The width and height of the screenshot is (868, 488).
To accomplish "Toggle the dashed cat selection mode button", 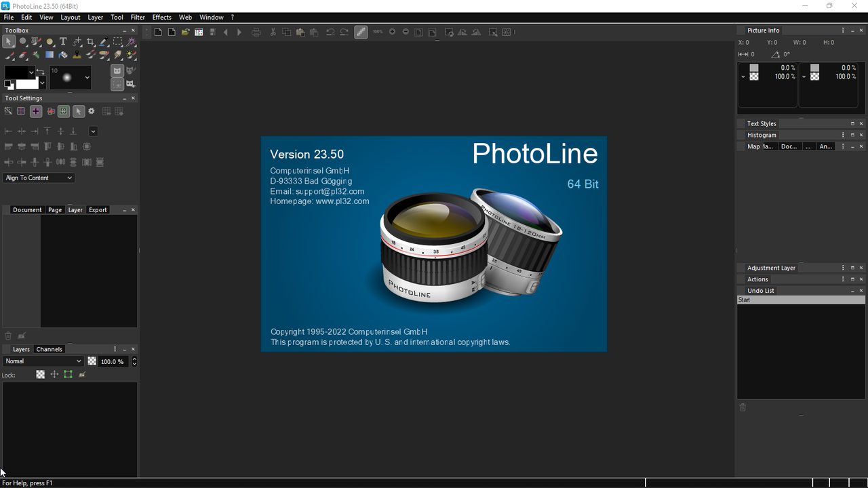I will pos(117,84).
